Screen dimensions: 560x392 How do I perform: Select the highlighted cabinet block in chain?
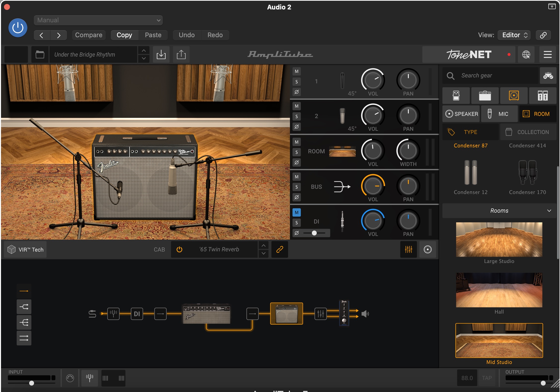click(x=286, y=314)
